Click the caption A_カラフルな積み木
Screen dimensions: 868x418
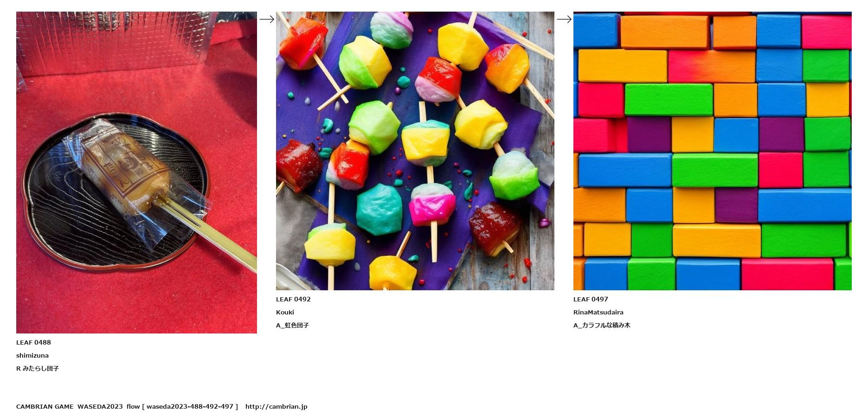(x=602, y=325)
